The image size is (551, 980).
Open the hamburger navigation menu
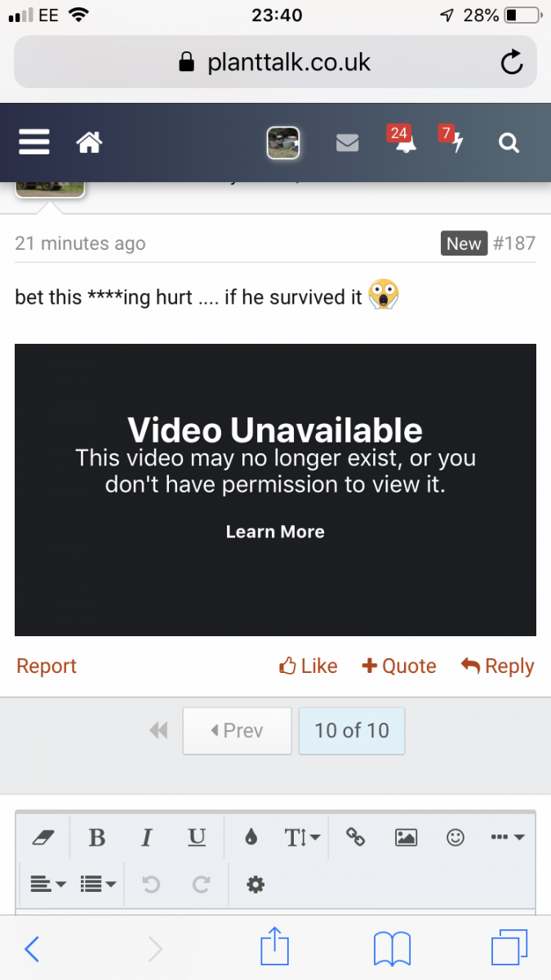[34, 143]
